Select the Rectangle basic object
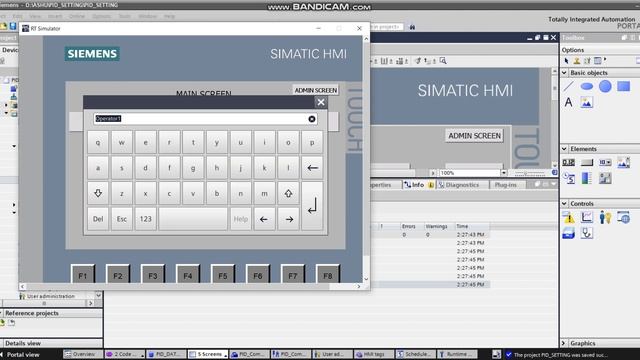 point(624,86)
